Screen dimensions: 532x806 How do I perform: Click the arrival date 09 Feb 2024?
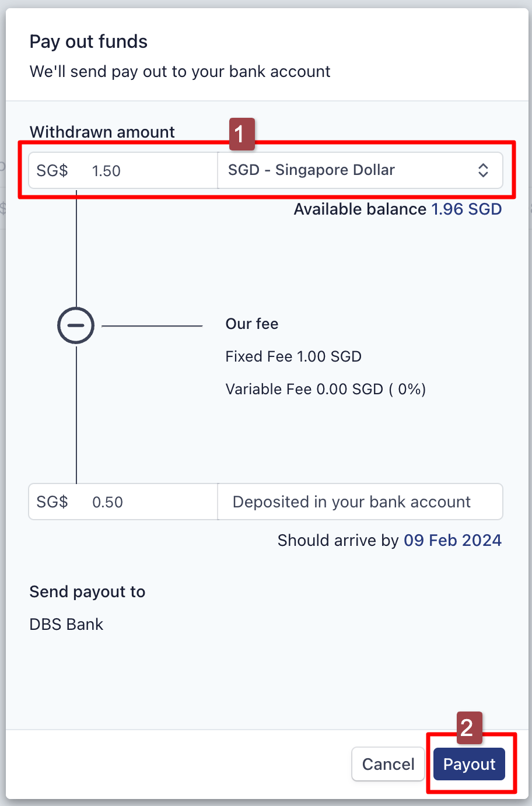click(x=452, y=541)
